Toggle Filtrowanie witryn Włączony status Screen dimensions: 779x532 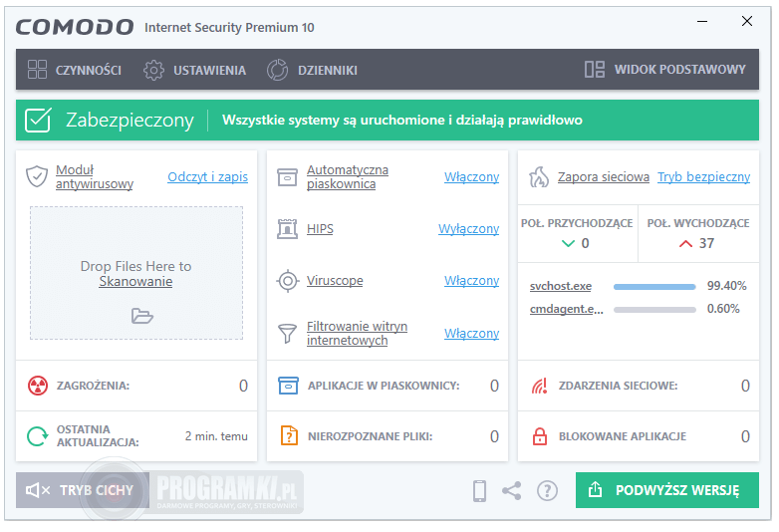coord(471,334)
